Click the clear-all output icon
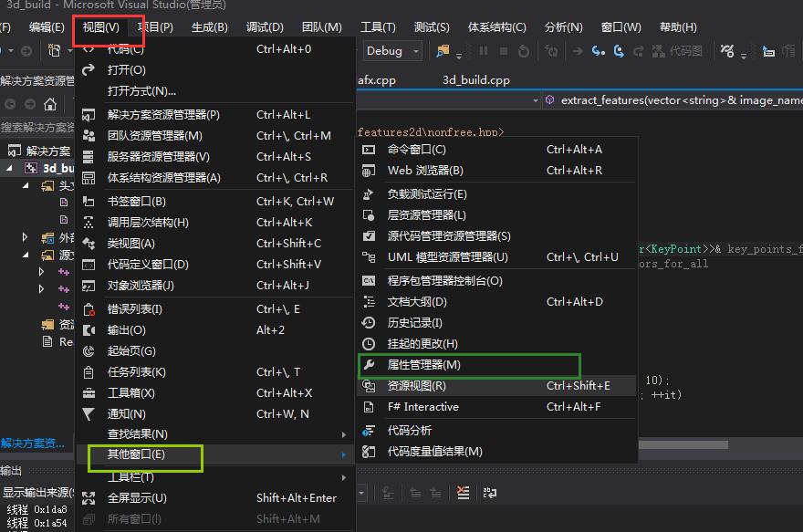Screen dimensions: 803x532 click(x=463, y=493)
